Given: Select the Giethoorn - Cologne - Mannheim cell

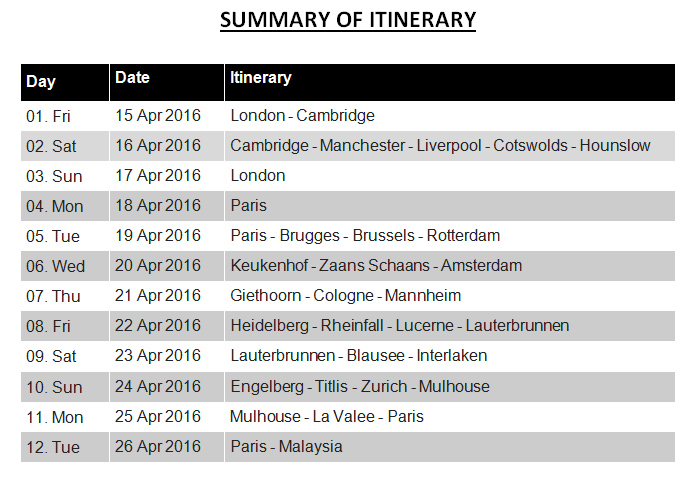Looking at the screenshot, I should pos(450,296).
